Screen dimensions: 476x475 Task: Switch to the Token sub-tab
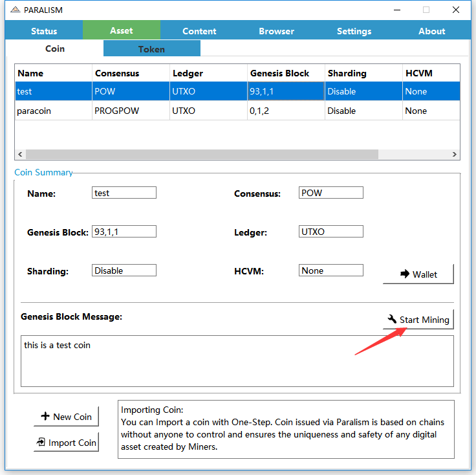point(152,49)
